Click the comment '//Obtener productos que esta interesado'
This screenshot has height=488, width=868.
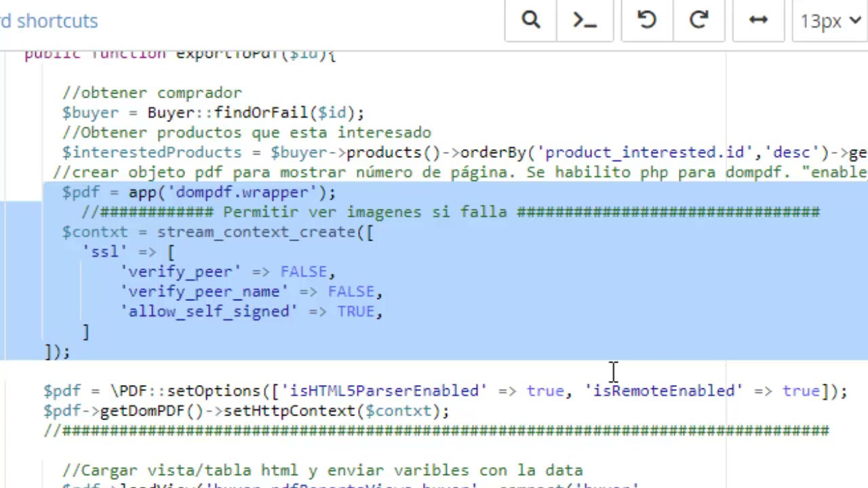pos(247,132)
